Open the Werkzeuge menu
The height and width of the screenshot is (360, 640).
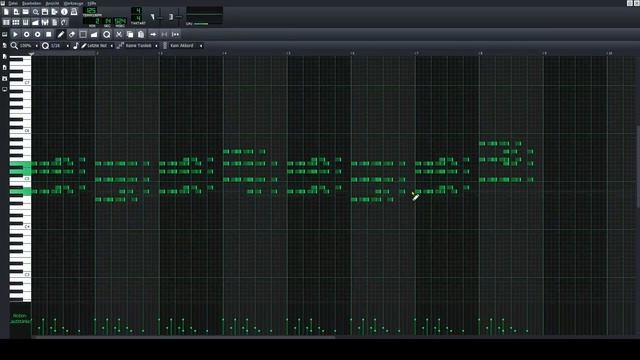73,3
